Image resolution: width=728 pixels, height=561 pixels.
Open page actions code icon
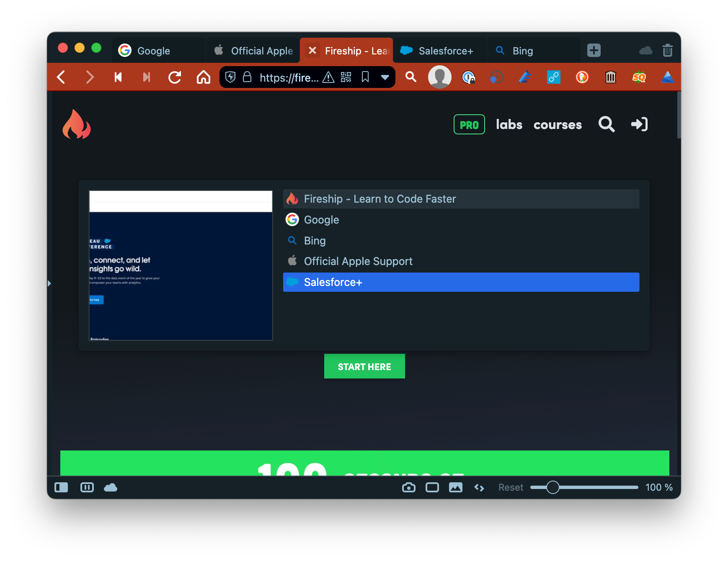(479, 488)
